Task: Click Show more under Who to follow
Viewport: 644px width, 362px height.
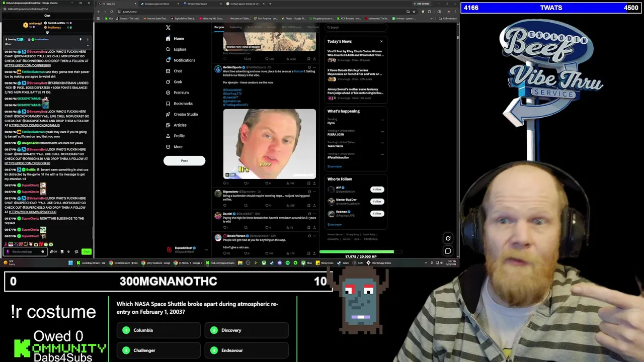Action: pyautogui.click(x=335, y=225)
